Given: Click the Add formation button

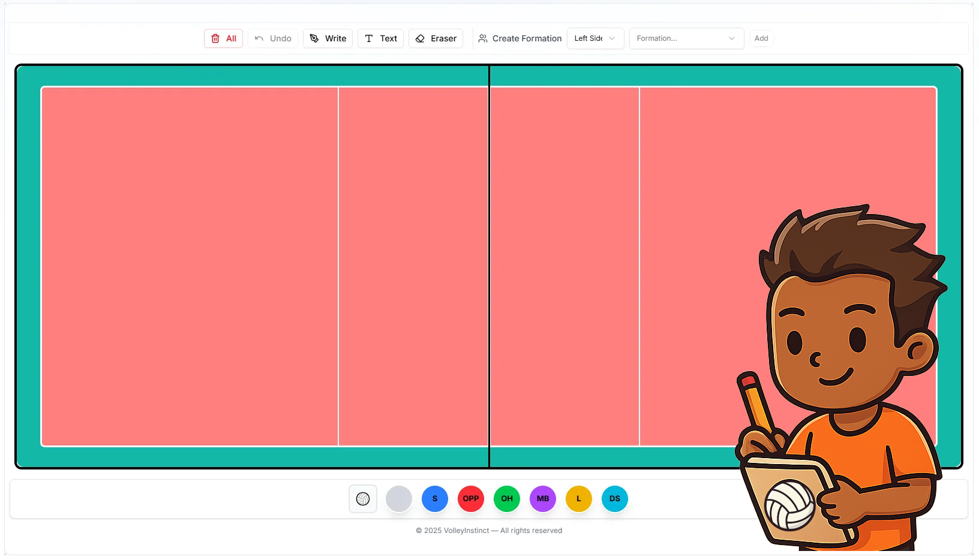Looking at the screenshot, I should point(761,38).
